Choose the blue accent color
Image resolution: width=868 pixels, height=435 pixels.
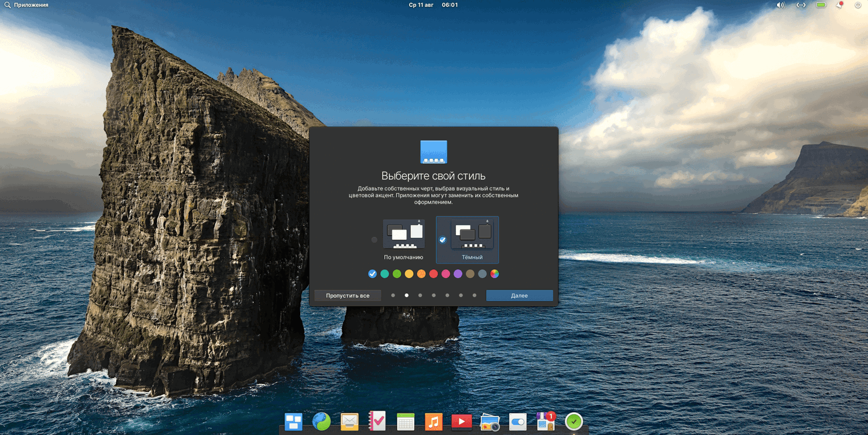pyautogui.click(x=372, y=274)
